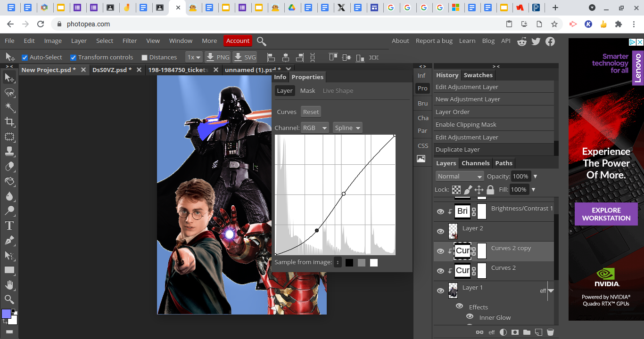644x339 pixels.
Task: Select the Clone Stamp tool
Action: tap(9, 152)
